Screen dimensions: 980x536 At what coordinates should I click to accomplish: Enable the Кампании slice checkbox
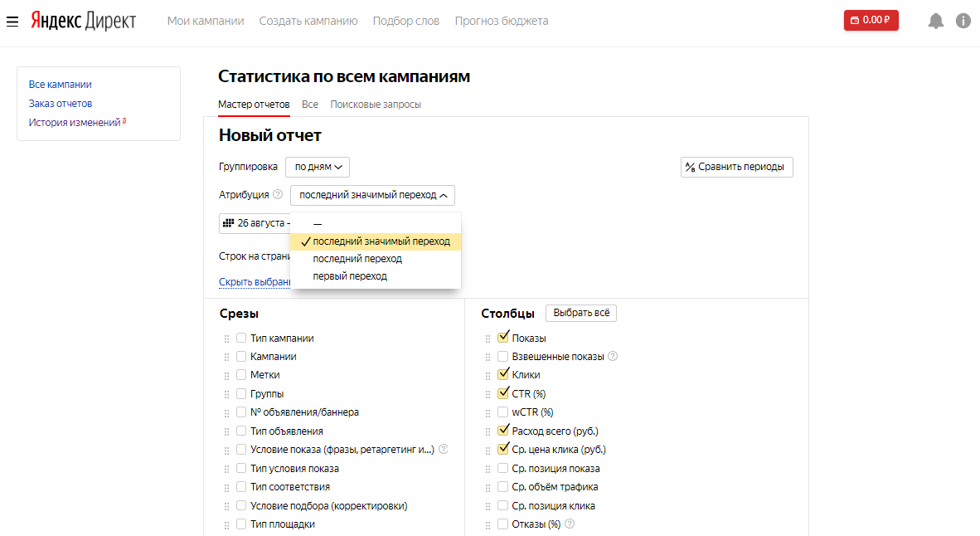tap(241, 357)
